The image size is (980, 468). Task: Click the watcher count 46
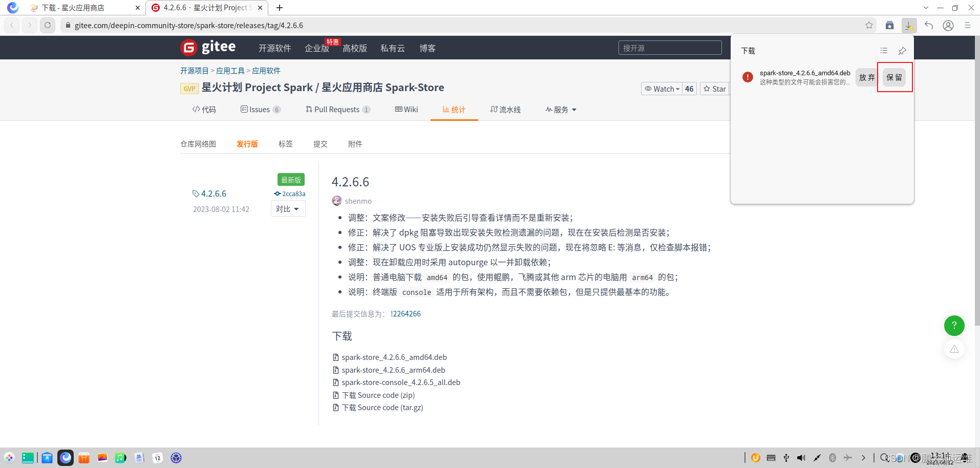[x=689, y=89]
